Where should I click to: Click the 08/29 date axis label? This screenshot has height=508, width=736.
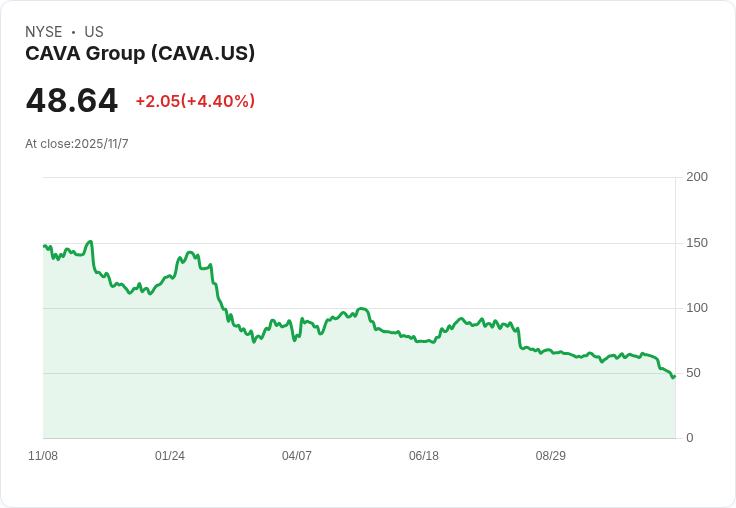pyautogui.click(x=551, y=456)
